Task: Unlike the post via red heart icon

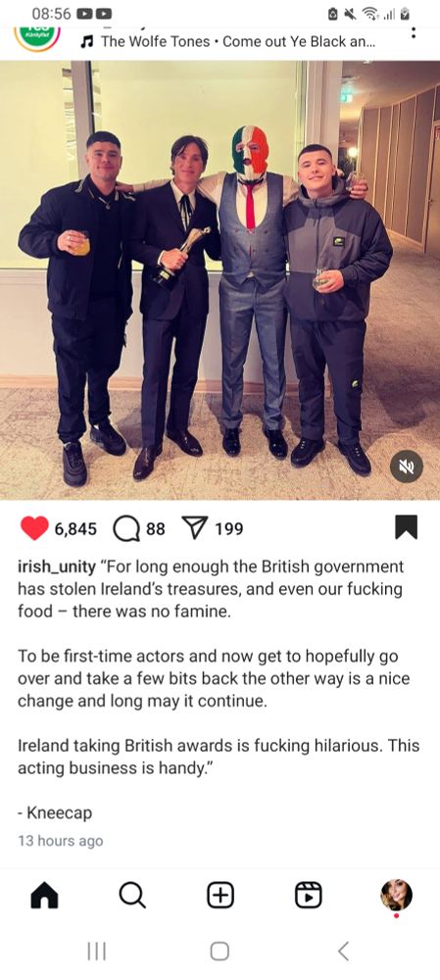Action: [33, 529]
